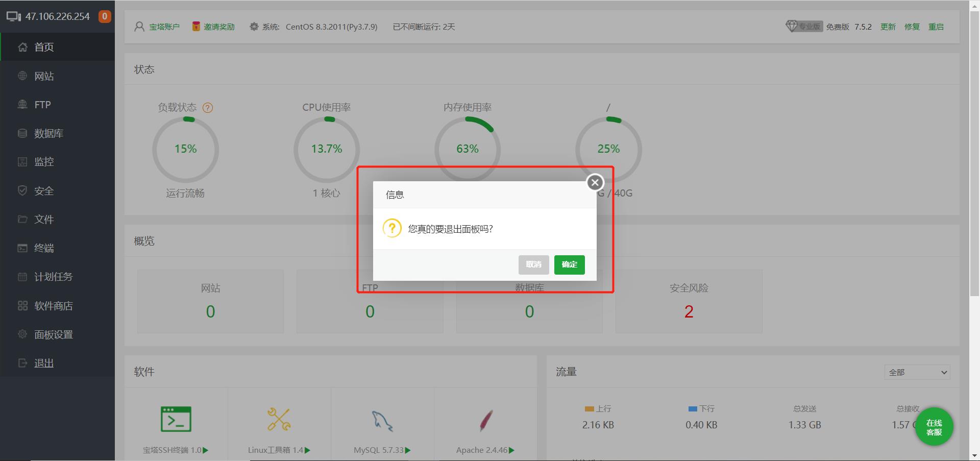
Task: Click the user icon beside 宝塔账户
Action: (139, 27)
